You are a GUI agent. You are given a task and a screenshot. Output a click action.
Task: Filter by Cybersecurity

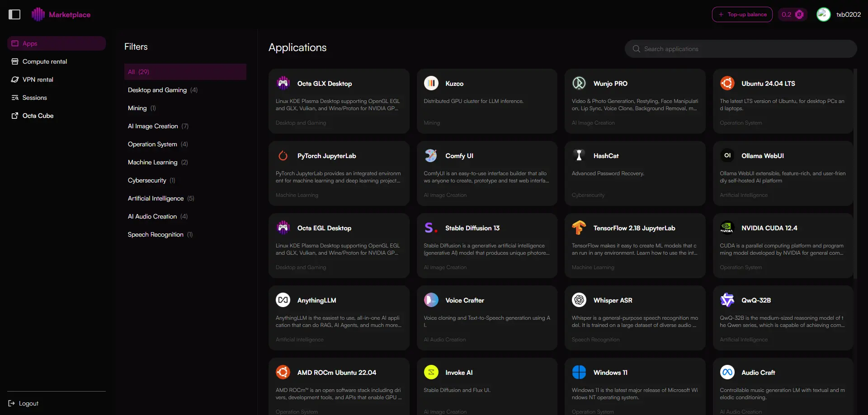coord(185,180)
